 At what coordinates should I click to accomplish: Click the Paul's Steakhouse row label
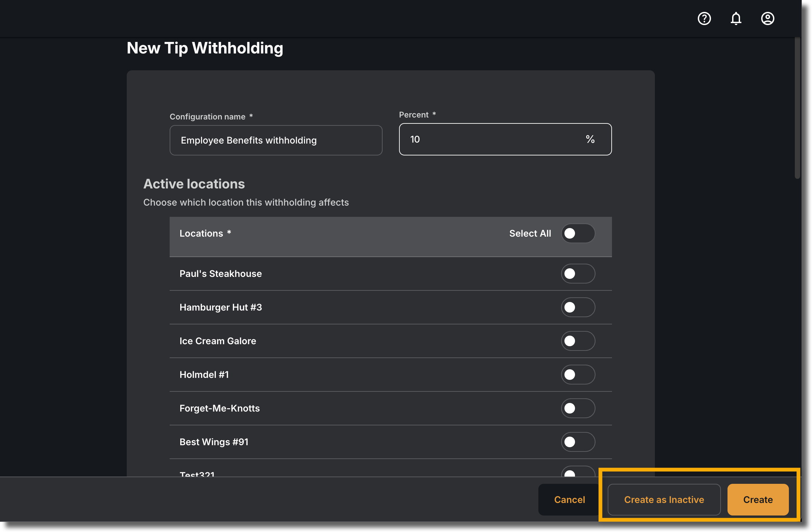220,274
